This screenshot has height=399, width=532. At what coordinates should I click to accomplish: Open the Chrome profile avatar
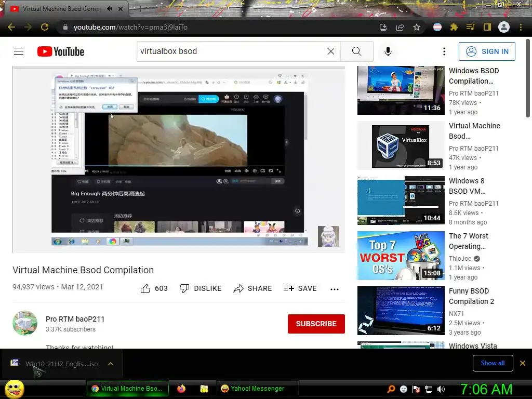504,27
